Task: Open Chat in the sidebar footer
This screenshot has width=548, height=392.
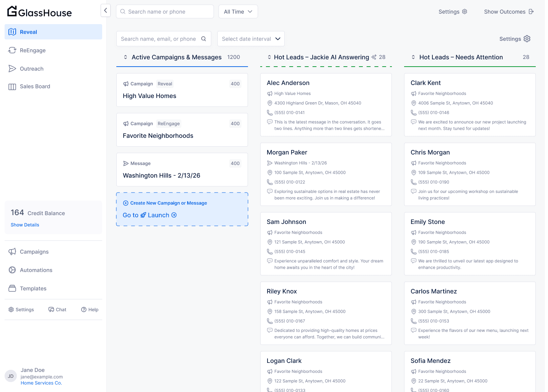Action: click(57, 310)
